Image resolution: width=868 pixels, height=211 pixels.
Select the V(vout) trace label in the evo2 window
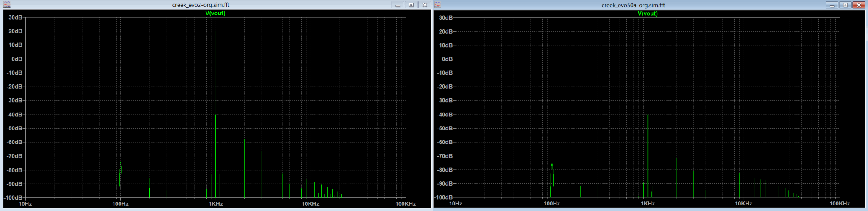click(215, 13)
